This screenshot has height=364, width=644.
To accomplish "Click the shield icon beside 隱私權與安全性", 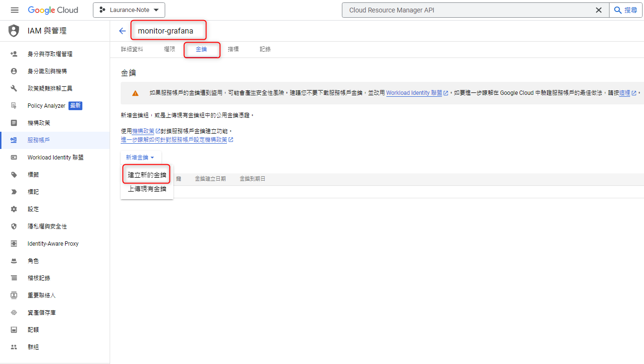I will tap(14, 227).
